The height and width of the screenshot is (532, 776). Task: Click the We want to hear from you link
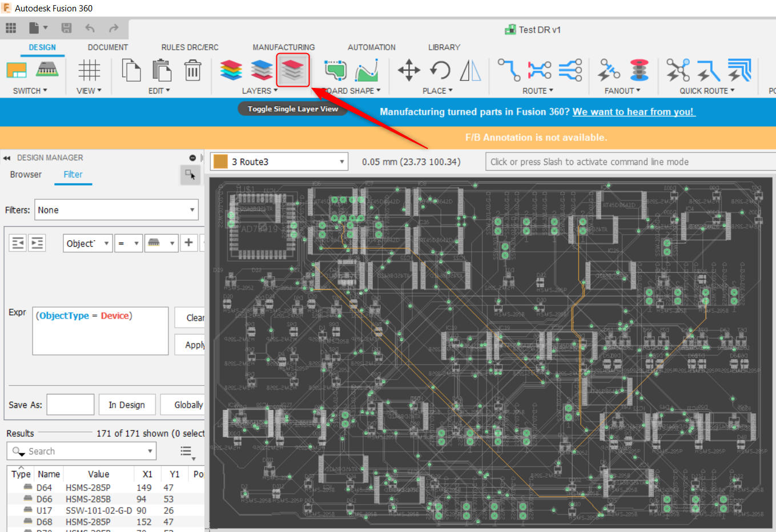click(634, 112)
